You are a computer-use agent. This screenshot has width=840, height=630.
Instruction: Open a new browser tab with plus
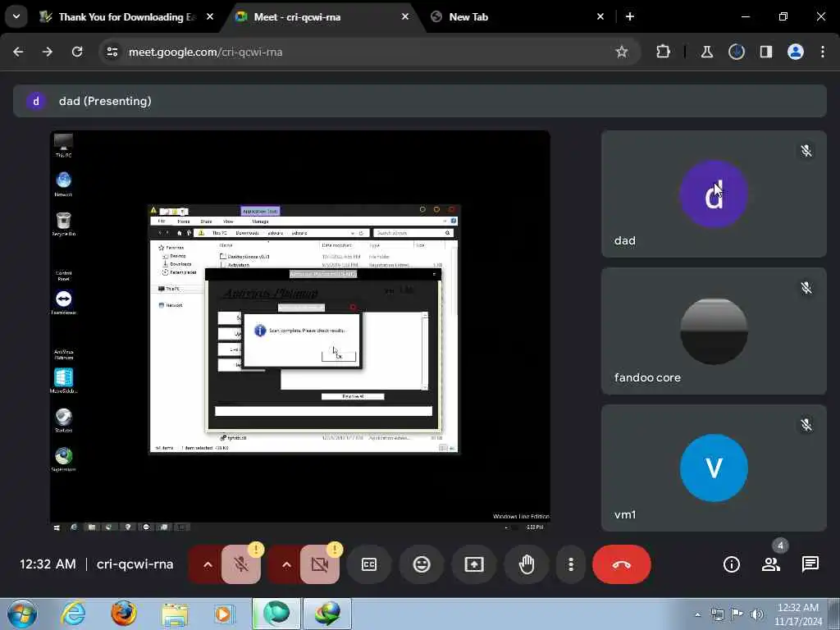[x=630, y=16]
